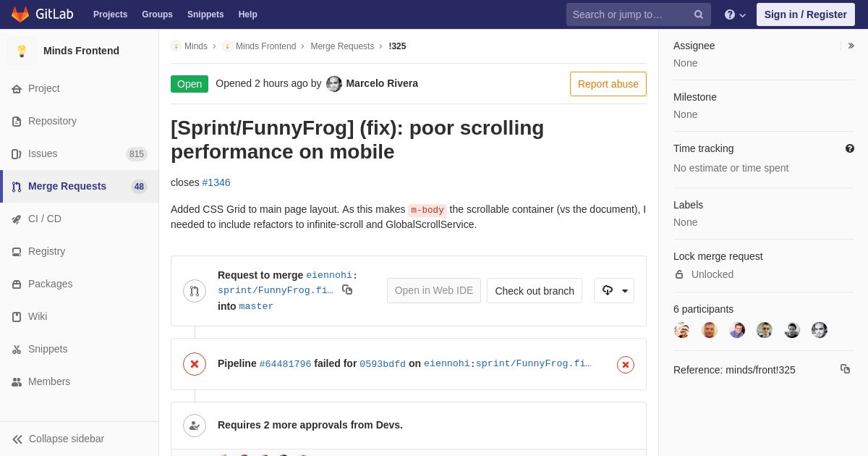Screen dimensions: 868x456
Task: Click the Report abuse button
Action: 608,84
